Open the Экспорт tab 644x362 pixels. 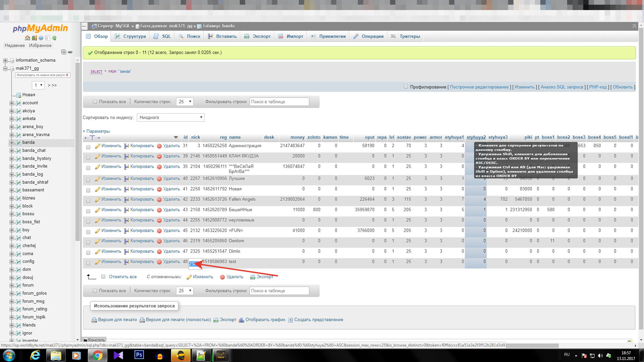click(258, 37)
